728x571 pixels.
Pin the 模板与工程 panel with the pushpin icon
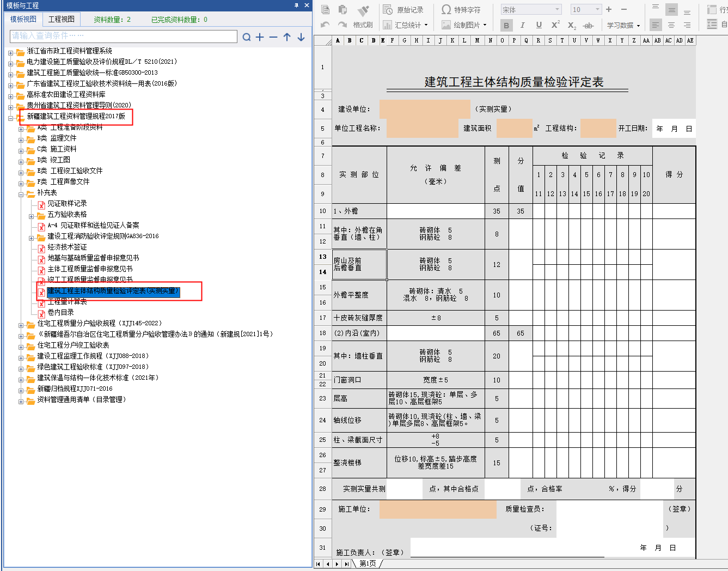point(296,5)
